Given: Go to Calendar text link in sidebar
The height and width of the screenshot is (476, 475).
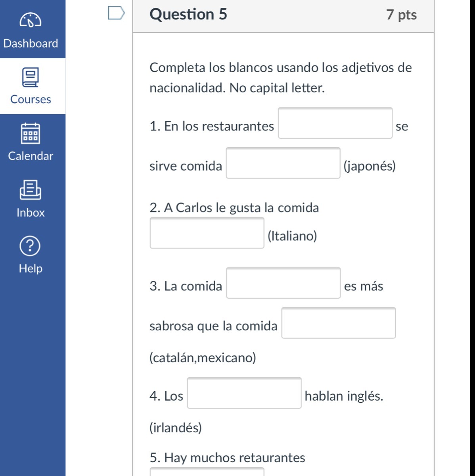Looking at the screenshot, I should point(31,156).
